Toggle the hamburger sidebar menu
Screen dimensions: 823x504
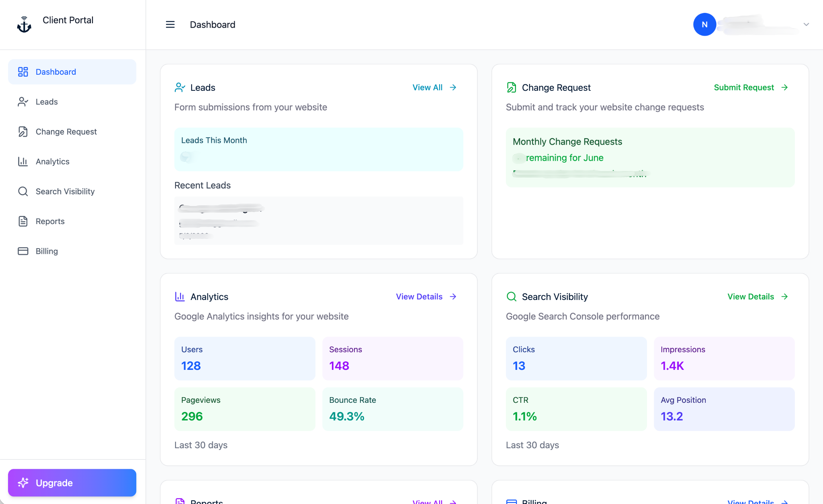170,24
